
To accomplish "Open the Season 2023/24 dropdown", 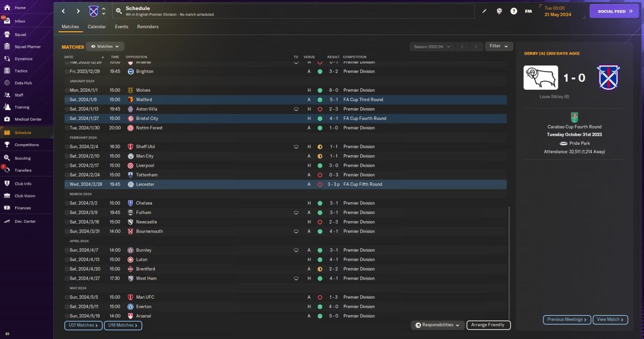I will [x=432, y=46].
